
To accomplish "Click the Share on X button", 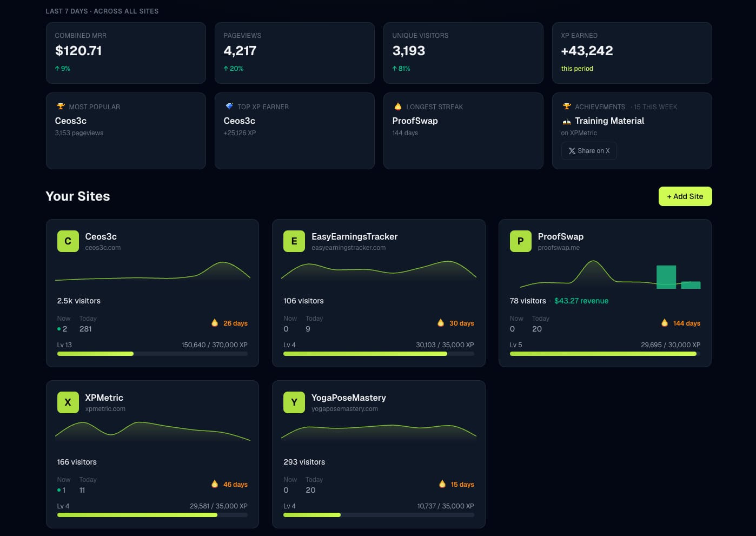I will point(589,151).
